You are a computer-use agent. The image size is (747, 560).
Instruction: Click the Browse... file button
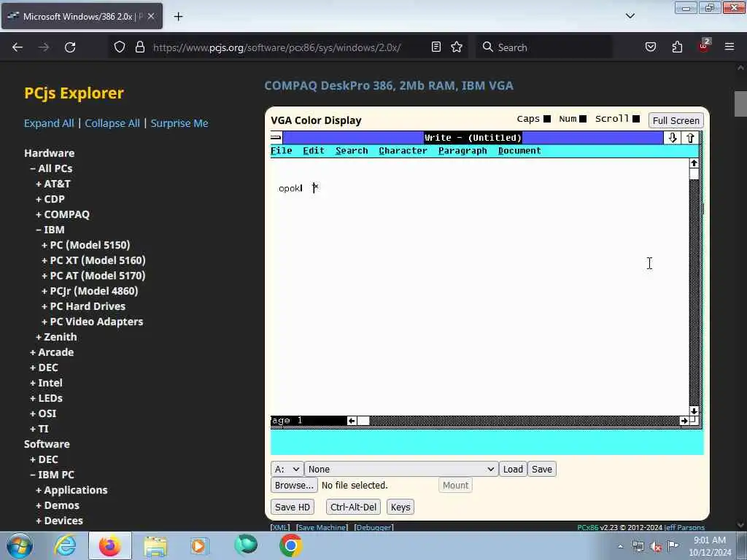294,485
